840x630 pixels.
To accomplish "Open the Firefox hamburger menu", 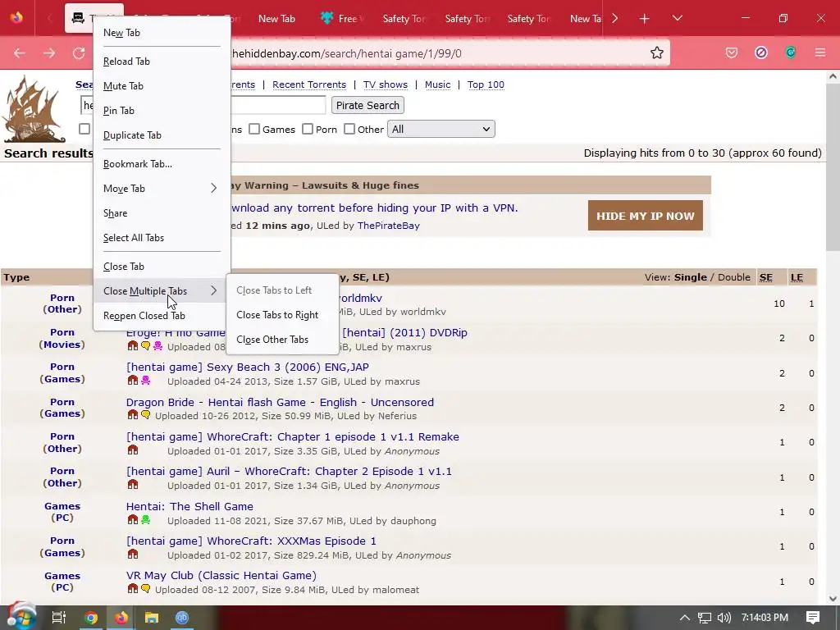I will 820,52.
